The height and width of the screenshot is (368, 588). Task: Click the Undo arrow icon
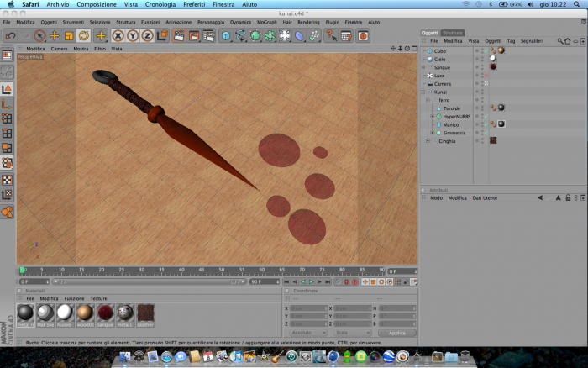[10, 36]
